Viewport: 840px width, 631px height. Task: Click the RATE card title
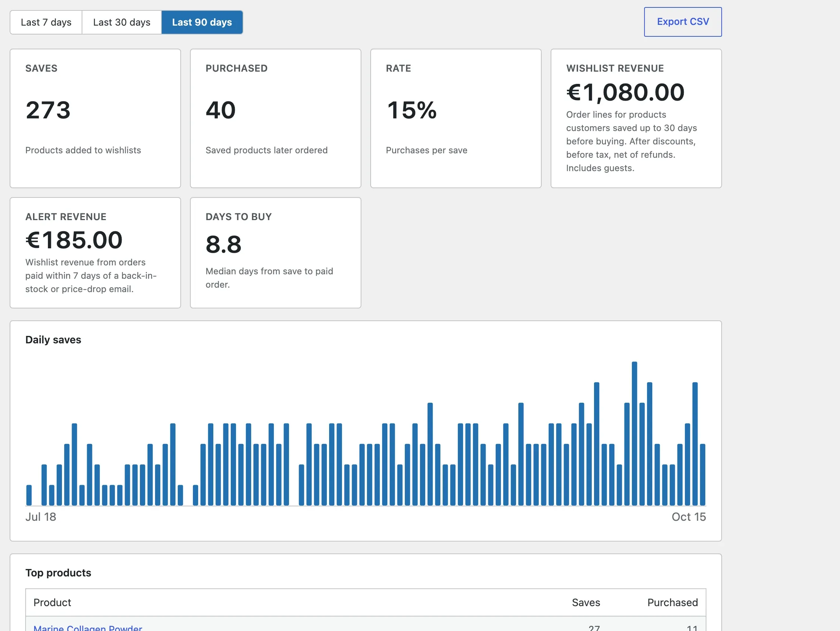click(398, 68)
